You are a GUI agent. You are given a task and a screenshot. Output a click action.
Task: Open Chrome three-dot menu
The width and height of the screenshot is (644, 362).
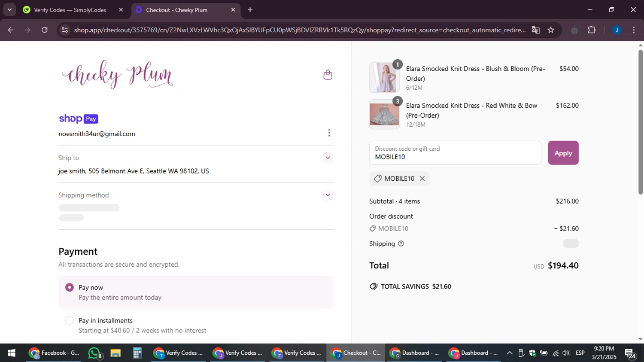[x=634, y=30]
